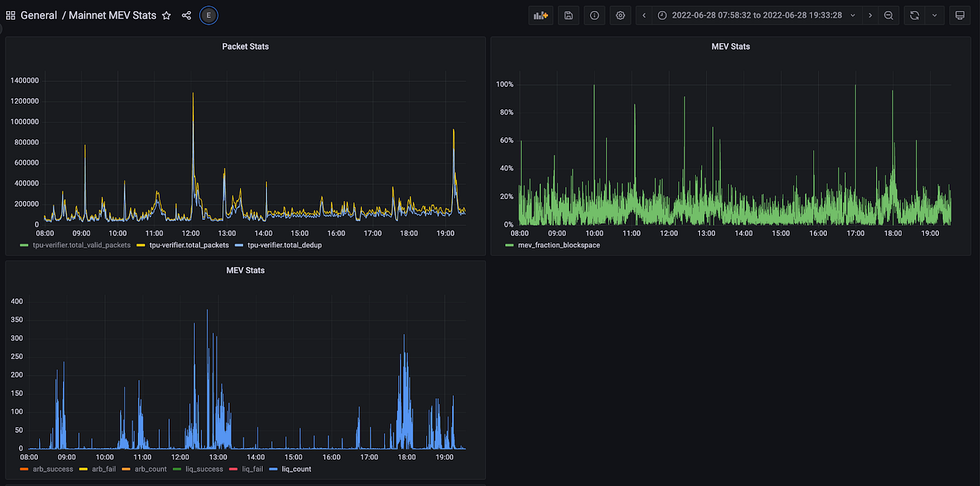The image size is (980, 486).
Task: Star the Mainnet MEV Stats dashboard
Action: [x=167, y=15]
